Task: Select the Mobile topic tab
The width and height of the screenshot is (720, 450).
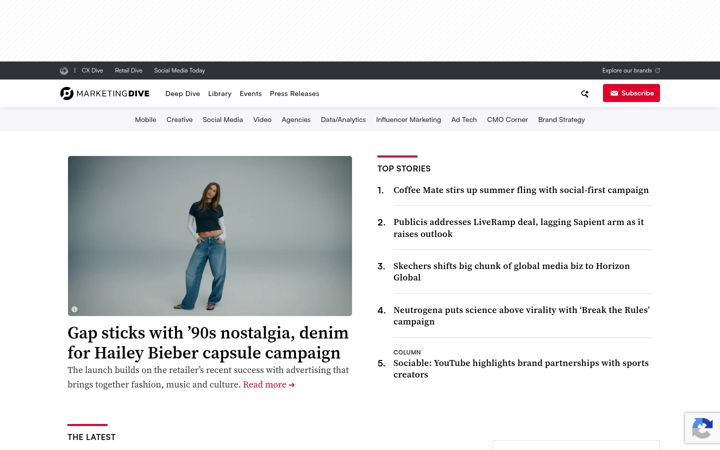Action: (x=146, y=120)
